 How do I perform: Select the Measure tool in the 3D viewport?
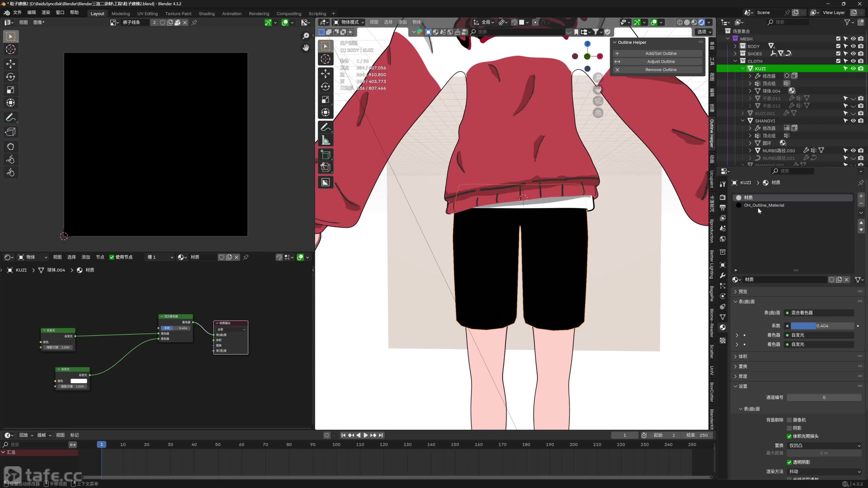[x=325, y=140]
